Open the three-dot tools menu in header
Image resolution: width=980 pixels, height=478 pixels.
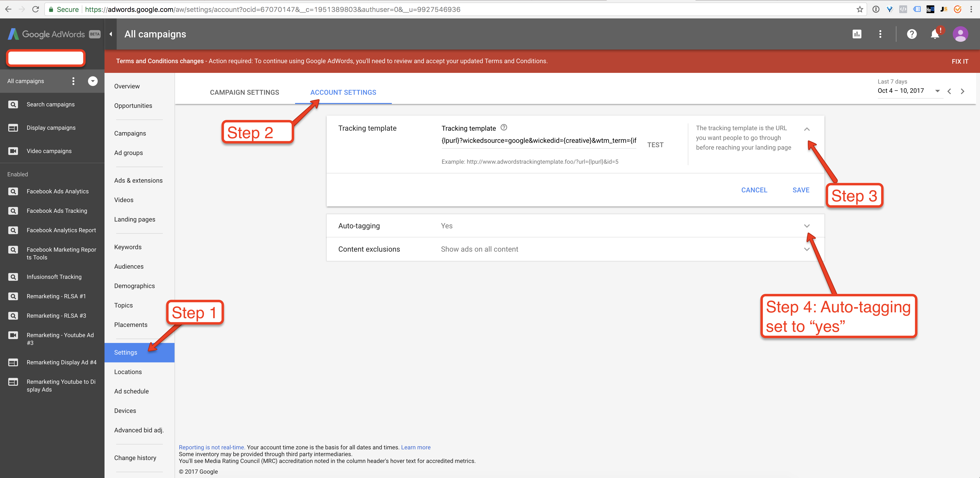(880, 34)
